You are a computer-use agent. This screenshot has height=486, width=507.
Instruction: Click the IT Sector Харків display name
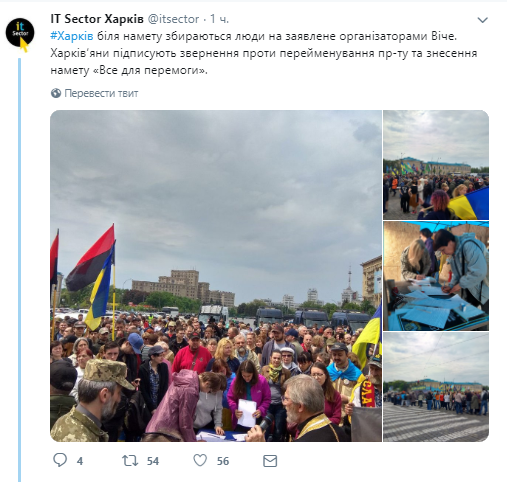[x=97, y=19]
